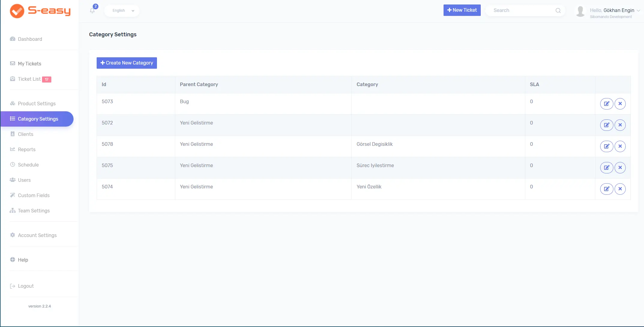
Task: Click Görsel Degisiklik cell text
Action: (375, 144)
